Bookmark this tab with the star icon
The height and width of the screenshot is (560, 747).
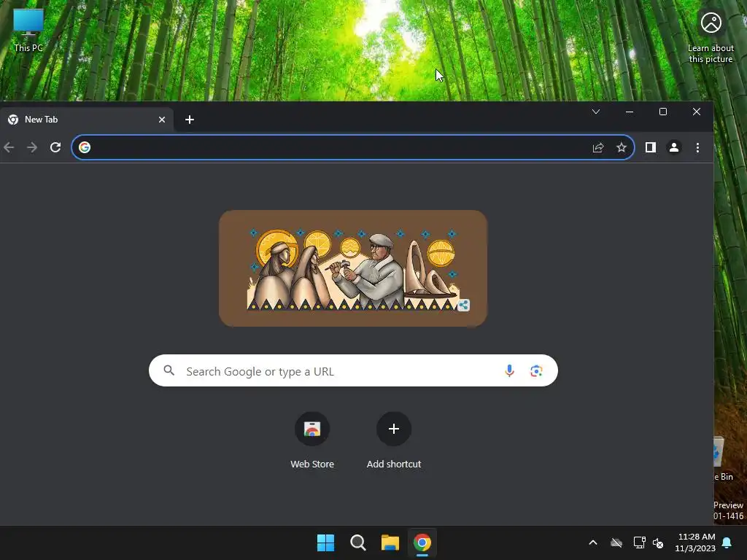(622, 147)
